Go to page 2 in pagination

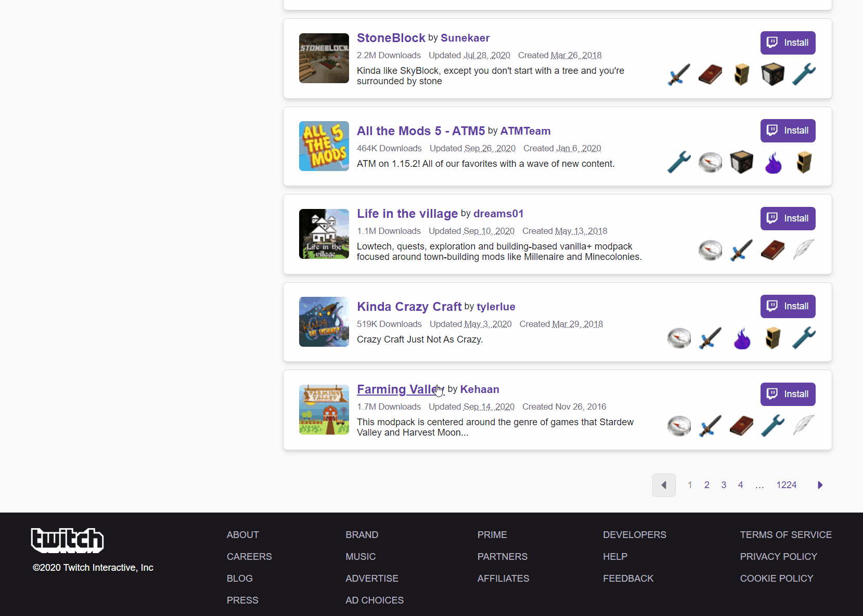707,485
